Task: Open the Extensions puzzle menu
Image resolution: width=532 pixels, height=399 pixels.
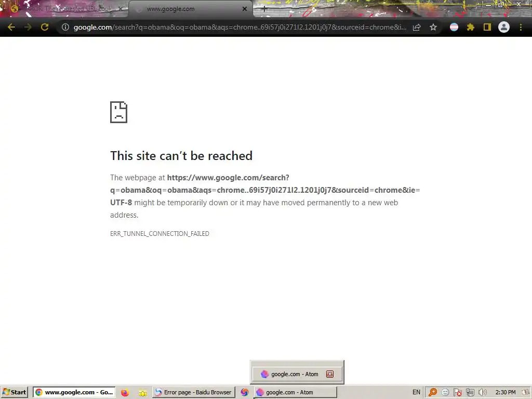Action: (471, 27)
